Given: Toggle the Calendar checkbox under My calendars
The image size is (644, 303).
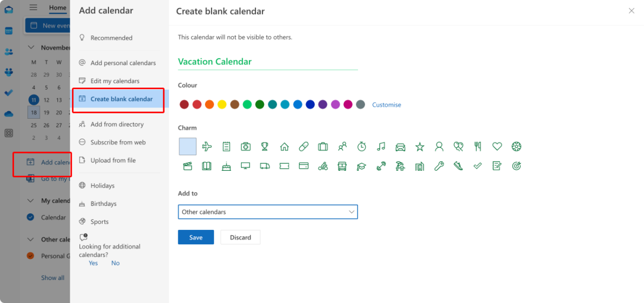Looking at the screenshot, I should (31, 218).
